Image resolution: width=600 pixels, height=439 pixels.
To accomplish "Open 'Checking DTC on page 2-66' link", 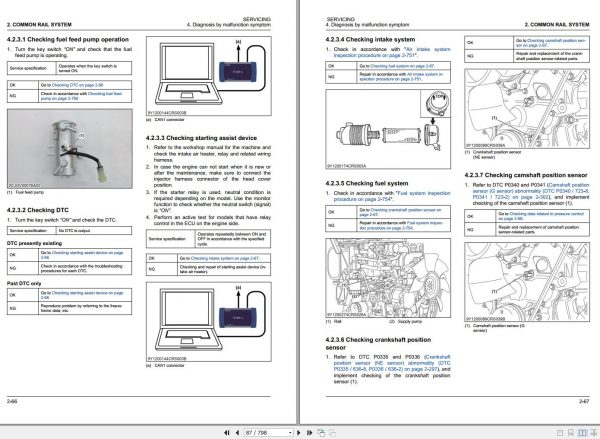I will click(77, 85).
